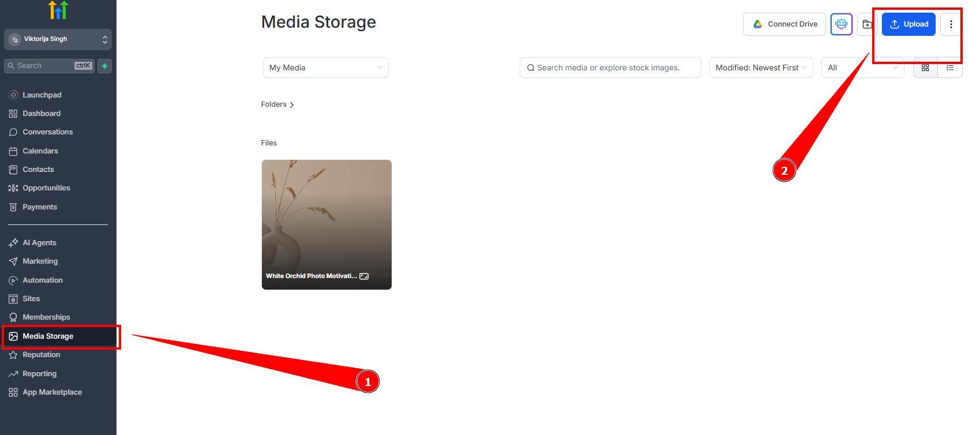980x435 pixels.
Task: Switch to list view layout
Action: tap(950, 67)
